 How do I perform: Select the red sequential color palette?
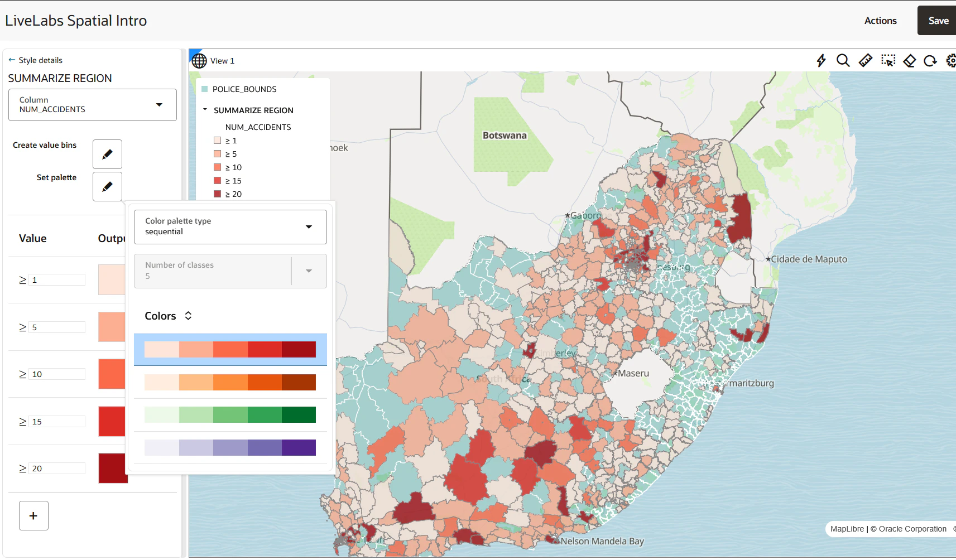(x=230, y=350)
